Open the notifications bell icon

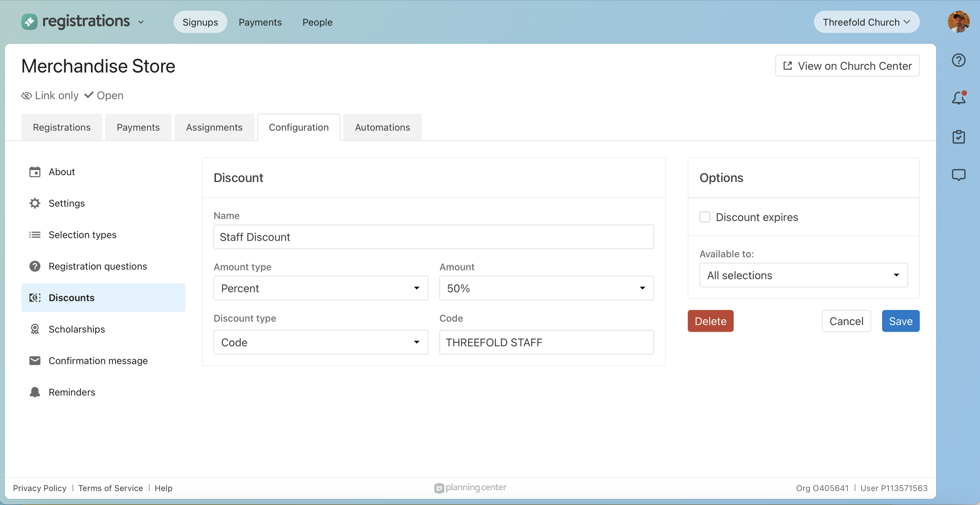pos(958,98)
